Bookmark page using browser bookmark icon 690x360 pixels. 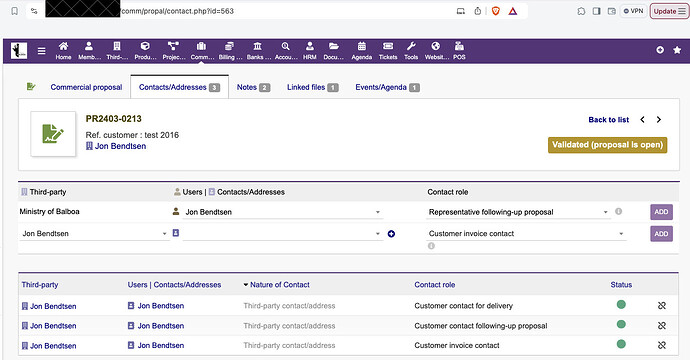[x=15, y=11]
